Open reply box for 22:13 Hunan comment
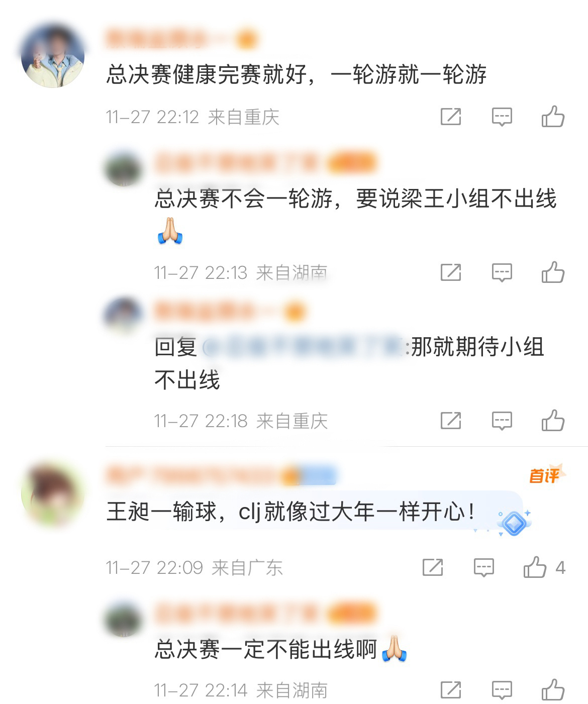 (x=502, y=272)
